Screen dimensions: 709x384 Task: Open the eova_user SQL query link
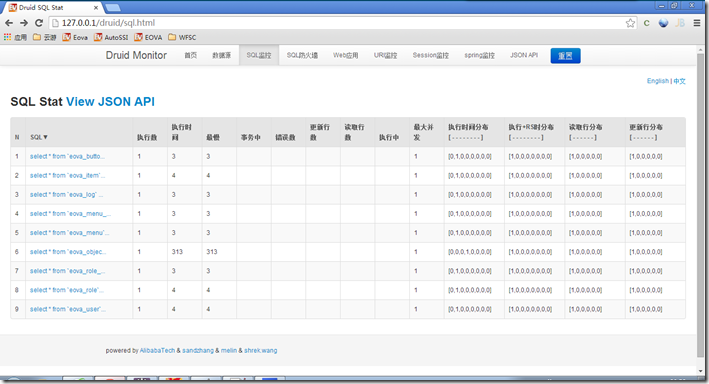click(x=68, y=309)
